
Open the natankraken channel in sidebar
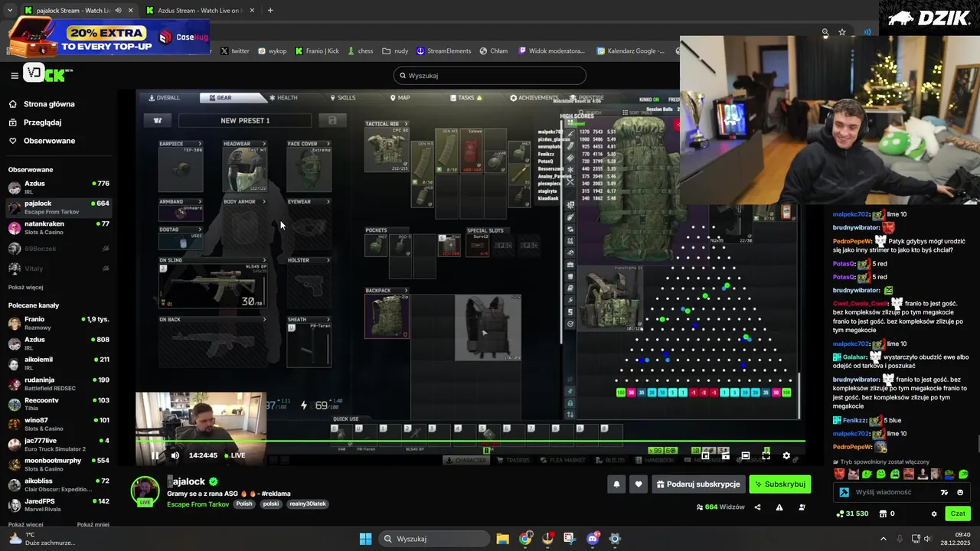tap(59, 228)
